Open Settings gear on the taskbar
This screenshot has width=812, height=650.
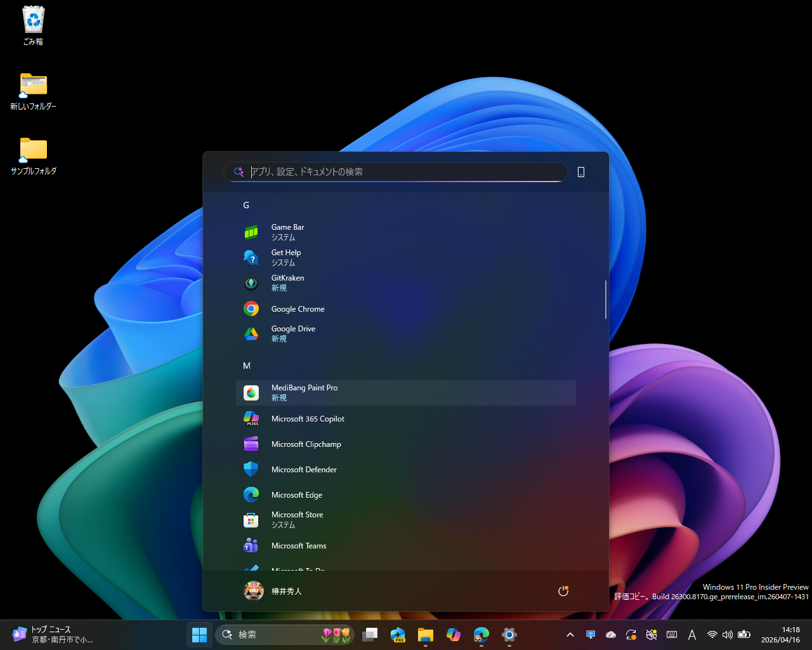tap(509, 635)
